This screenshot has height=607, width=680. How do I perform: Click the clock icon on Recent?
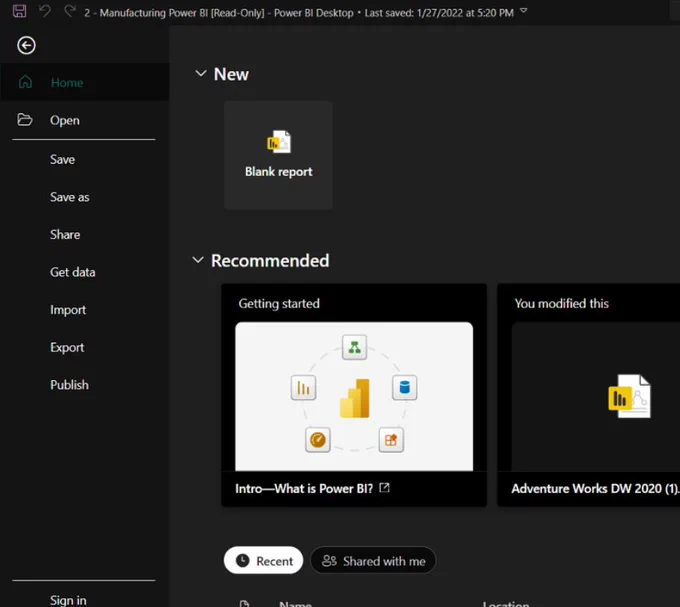[x=242, y=561]
